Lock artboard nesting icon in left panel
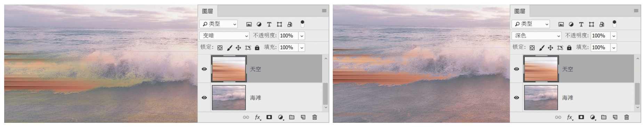Screen dimensions: 644x127 [x=248, y=48]
